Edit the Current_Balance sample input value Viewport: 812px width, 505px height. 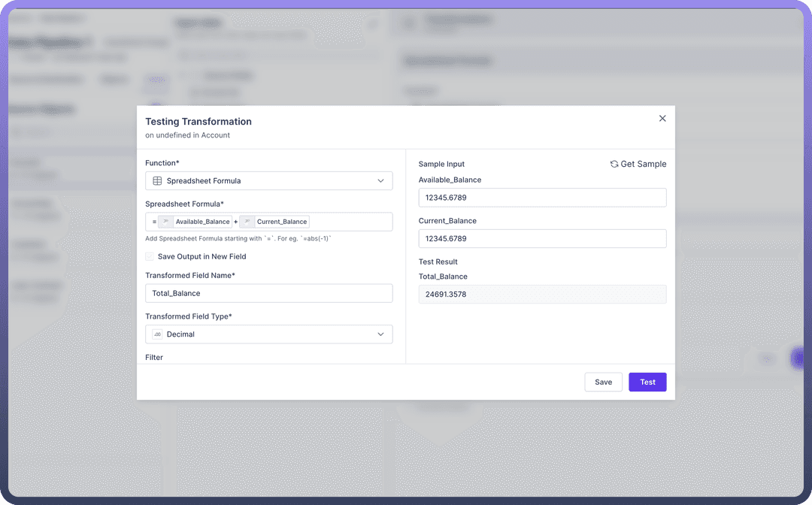point(542,239)
